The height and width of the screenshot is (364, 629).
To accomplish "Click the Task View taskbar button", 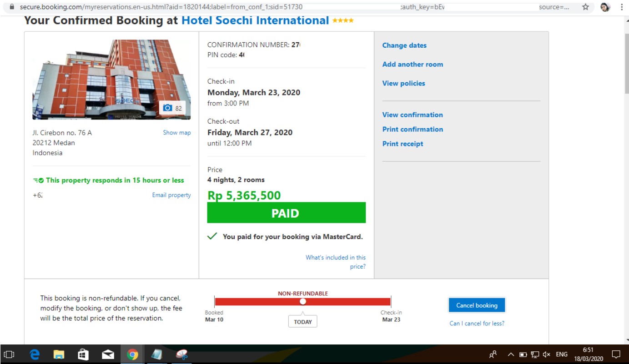I will pos(10,354).
